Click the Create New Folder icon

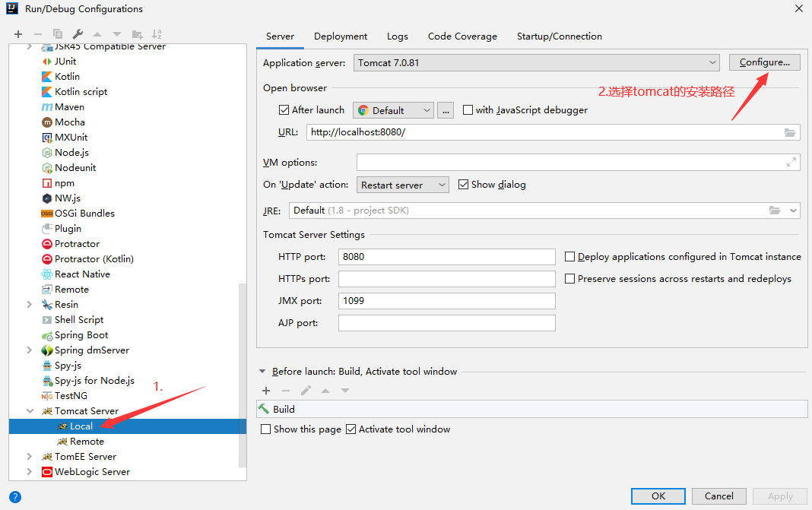137,34
